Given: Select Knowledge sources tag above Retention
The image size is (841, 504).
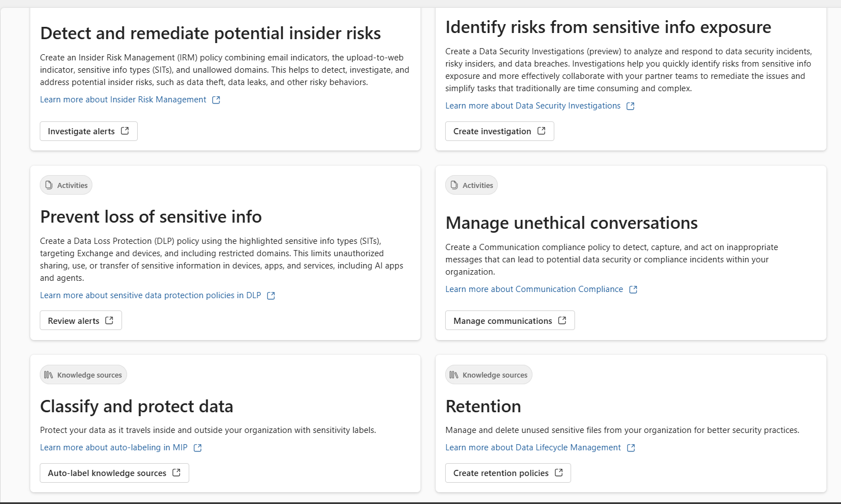Looking at the screenshot, I should 488,375.
